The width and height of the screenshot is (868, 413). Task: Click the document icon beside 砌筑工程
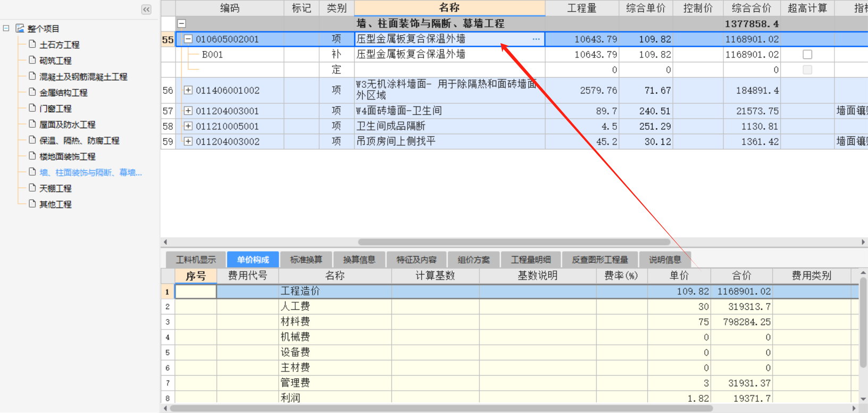(x=32, y=60)
